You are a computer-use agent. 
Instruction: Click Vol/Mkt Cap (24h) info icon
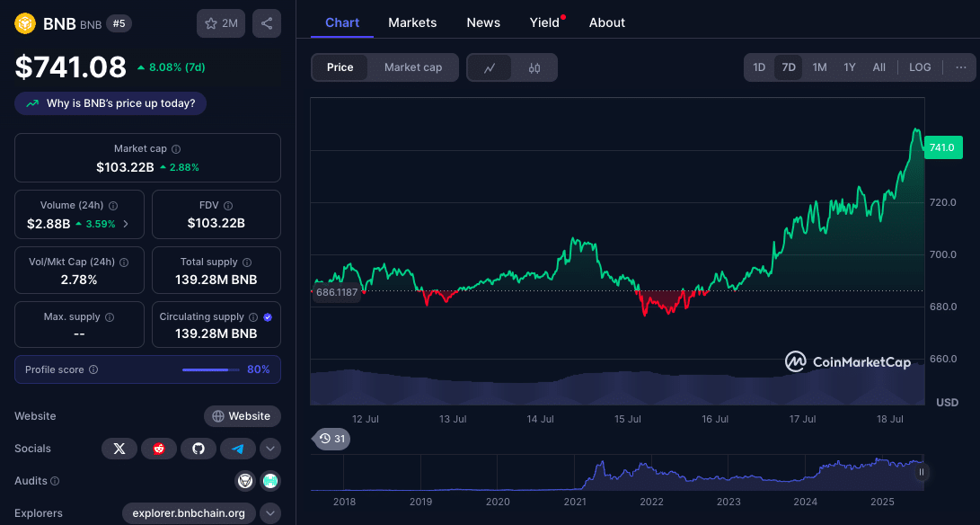point(124,262)
